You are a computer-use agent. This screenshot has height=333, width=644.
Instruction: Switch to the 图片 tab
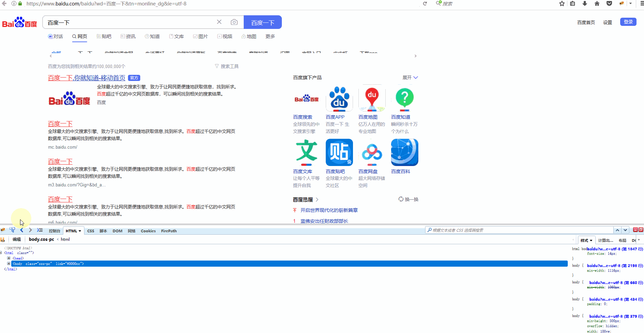200,36
